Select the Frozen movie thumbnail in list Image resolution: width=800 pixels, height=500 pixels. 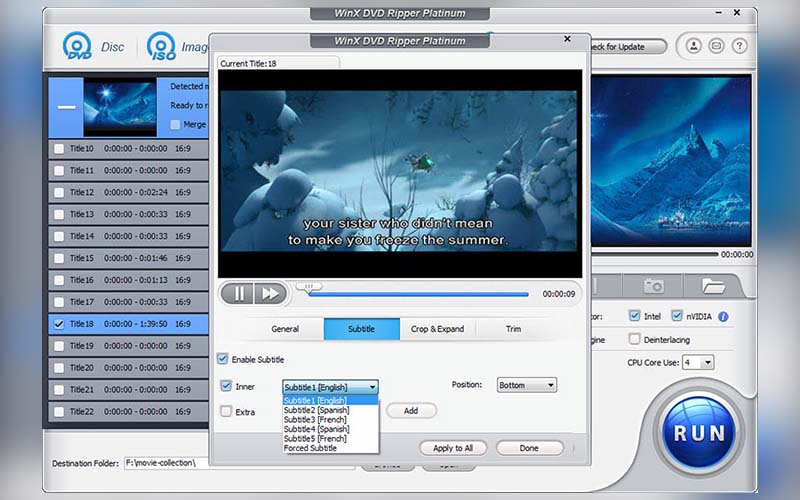tap(120, 106)
